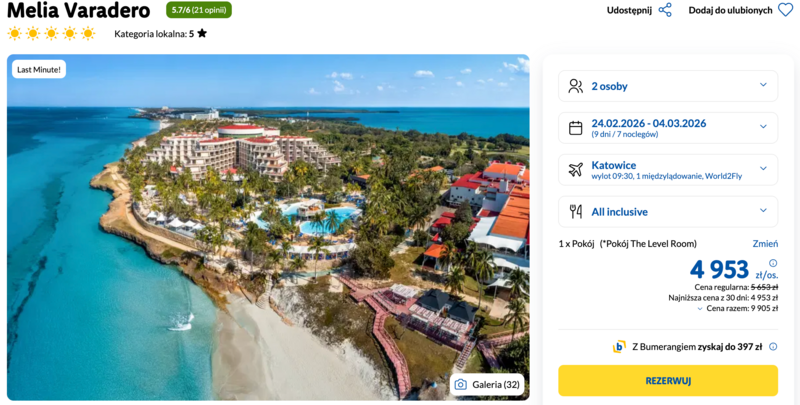Click the Last Minute! badge on photo

pos(40,70)
